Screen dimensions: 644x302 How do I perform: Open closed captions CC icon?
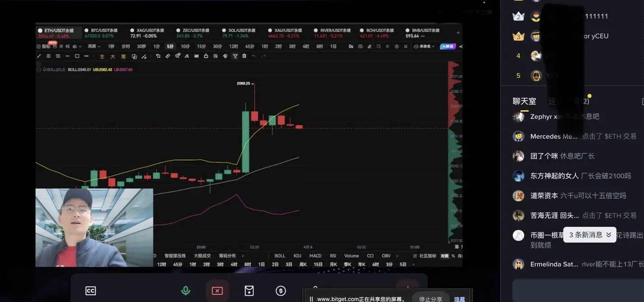91,291
